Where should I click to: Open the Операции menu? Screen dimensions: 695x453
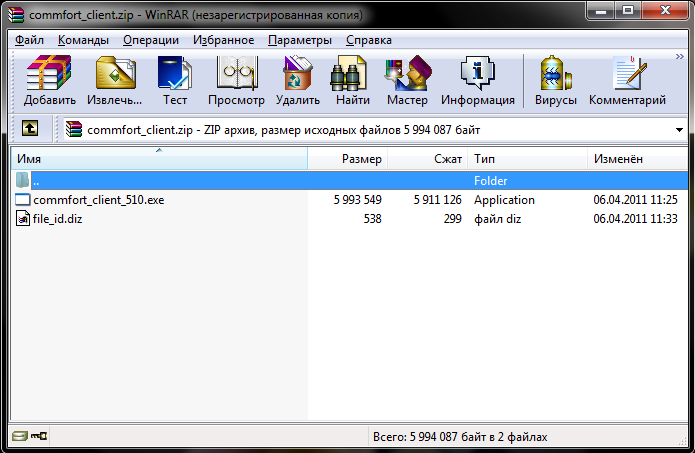click(x=151, y=40)
